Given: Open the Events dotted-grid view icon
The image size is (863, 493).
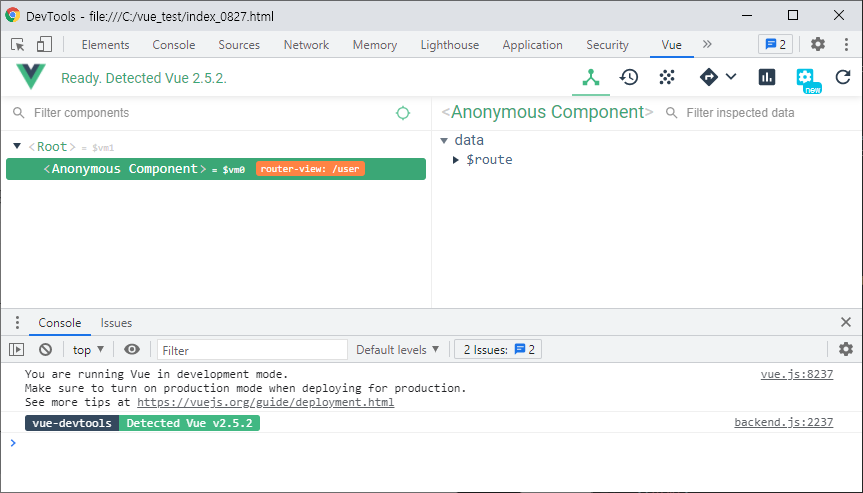Looking at the screenshot, I should pos(667,78).
